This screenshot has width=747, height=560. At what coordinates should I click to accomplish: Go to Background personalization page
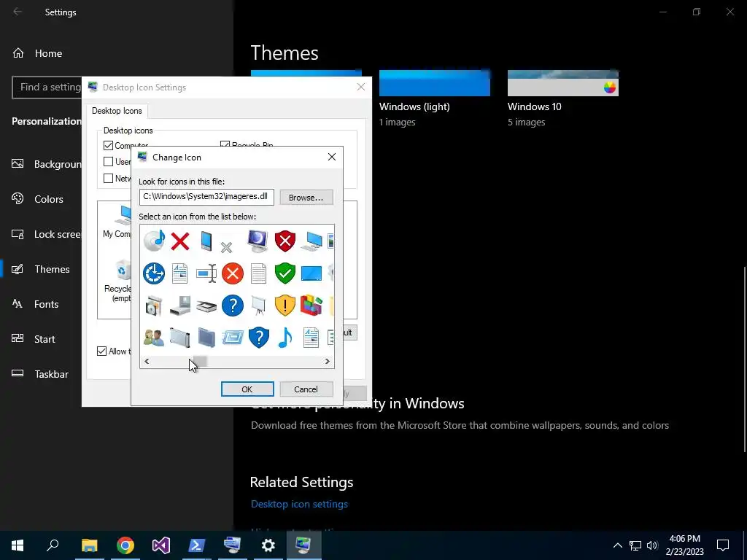pyautogui.click(x=47, y=164)
